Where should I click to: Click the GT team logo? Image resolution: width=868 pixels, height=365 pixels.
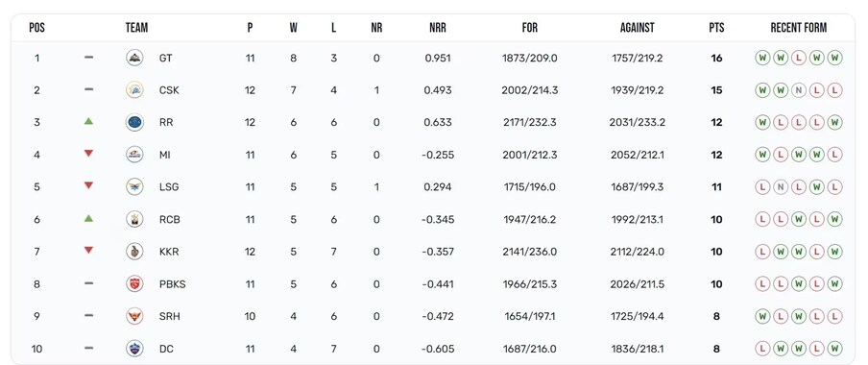tap(134, 58)
